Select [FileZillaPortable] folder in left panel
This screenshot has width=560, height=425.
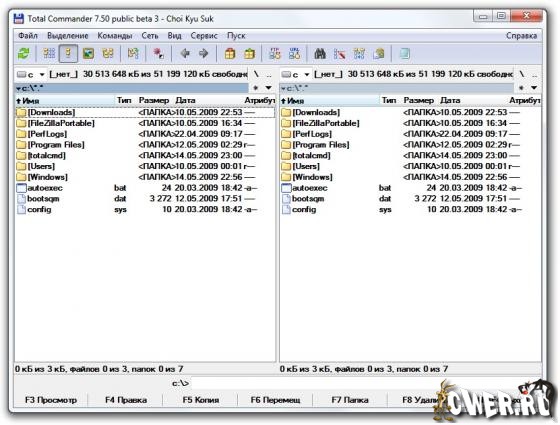click(145, 123)
